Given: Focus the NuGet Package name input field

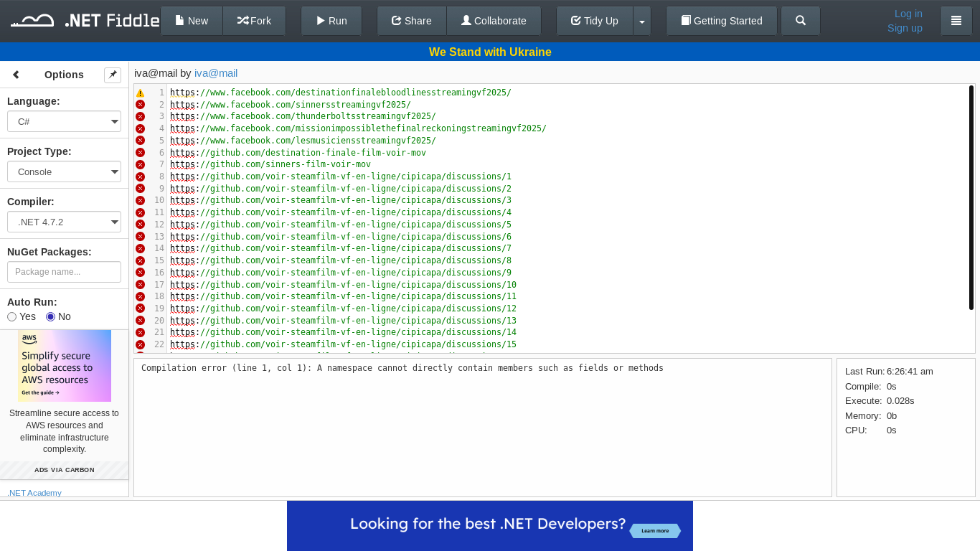Looking at the screenshot, I should (64, 272).
